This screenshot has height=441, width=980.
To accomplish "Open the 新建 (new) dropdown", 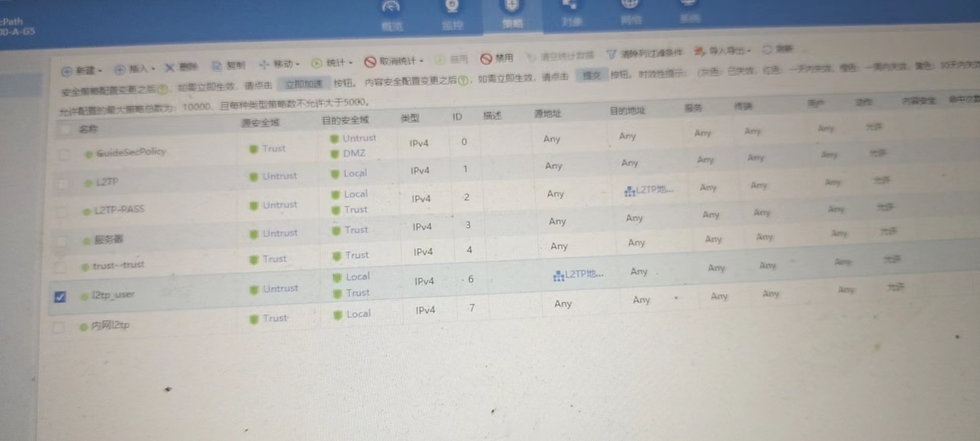I will point(82,71).
